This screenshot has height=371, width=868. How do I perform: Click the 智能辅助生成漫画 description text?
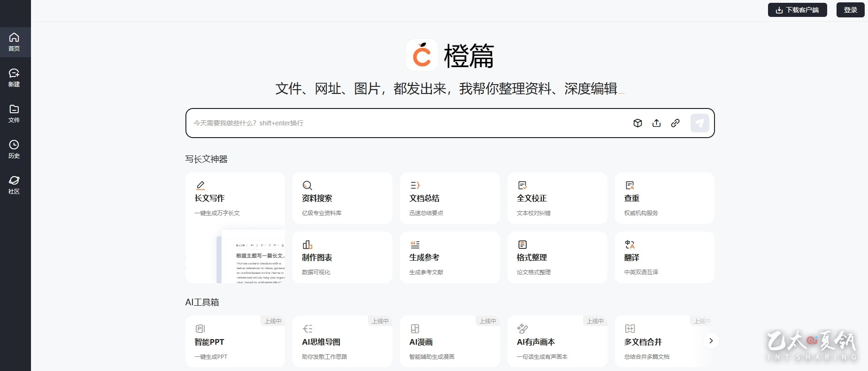pos(432,357)
